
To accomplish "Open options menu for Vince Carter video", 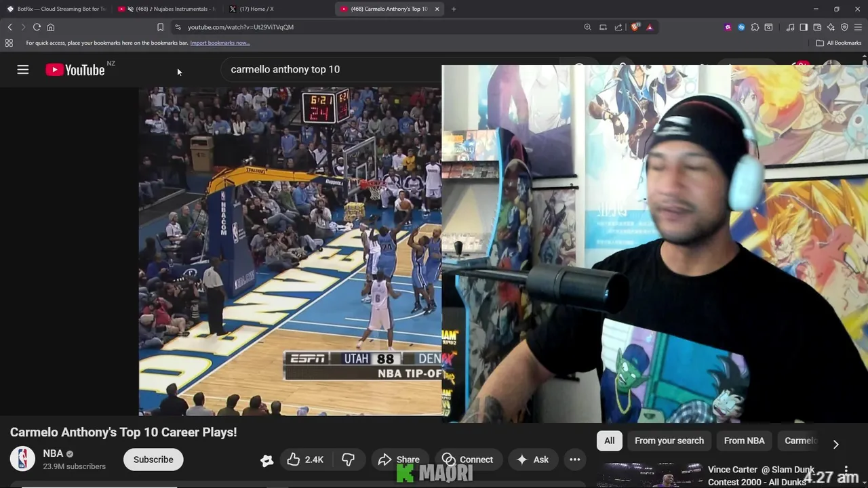I will tap(846, 470).
